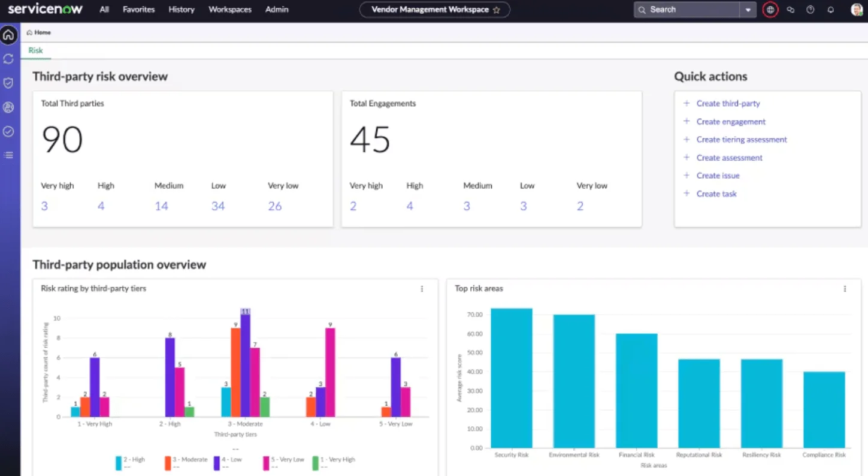Viewport: 868px width, 476px height.
Task: Select the Risk tab
Action: 36,50
